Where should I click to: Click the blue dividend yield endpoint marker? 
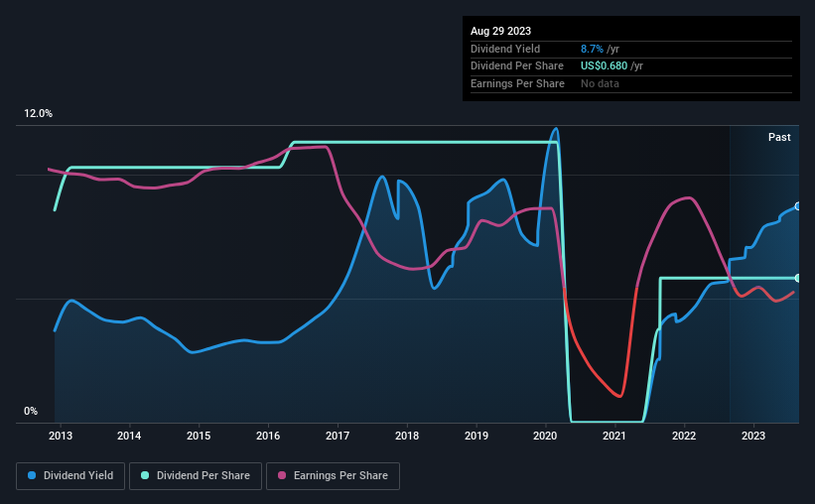(x=798, y=206)
